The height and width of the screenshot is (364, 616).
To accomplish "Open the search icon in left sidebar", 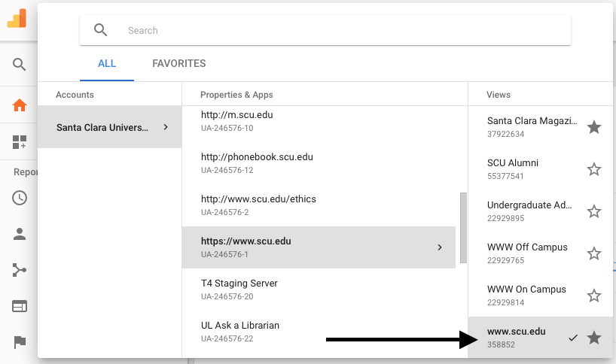I will pyautogui.click(x=19, y=65).
